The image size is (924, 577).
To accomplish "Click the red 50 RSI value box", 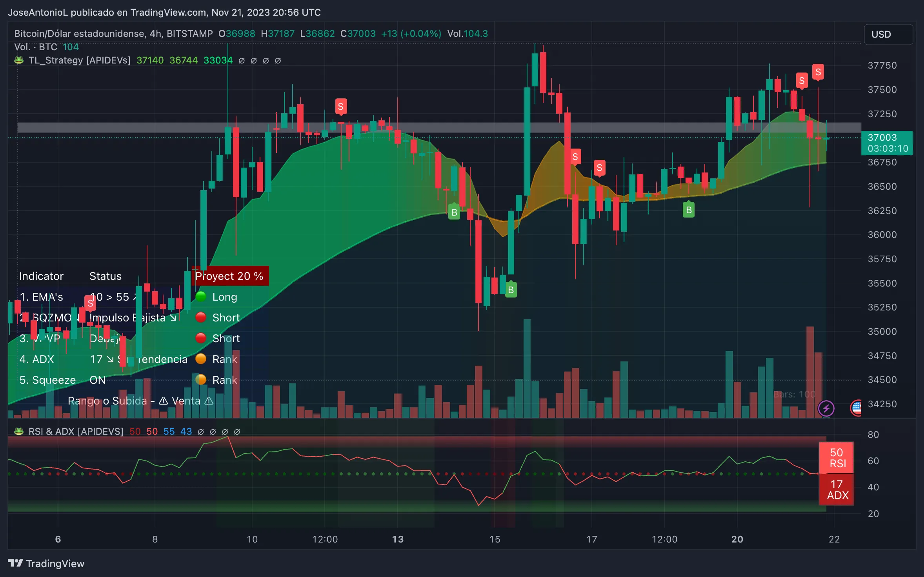I will pos(837,458).
